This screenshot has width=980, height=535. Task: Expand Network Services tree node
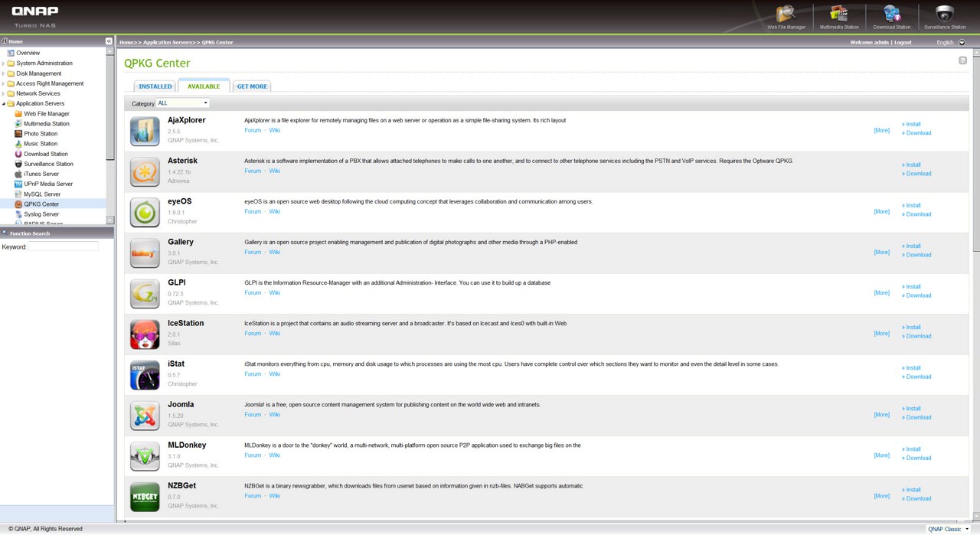[3, 93]
